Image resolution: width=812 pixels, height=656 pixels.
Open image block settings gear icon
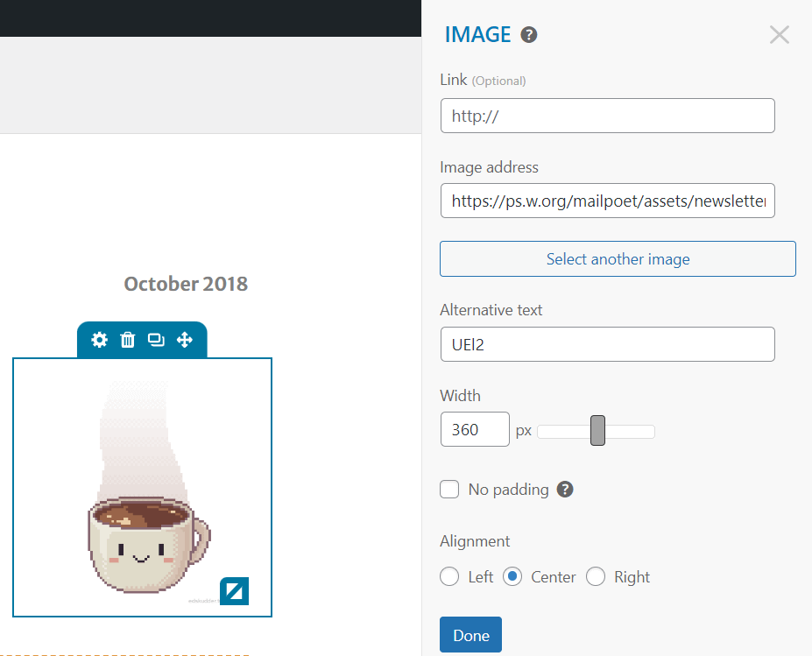[100, 340]
